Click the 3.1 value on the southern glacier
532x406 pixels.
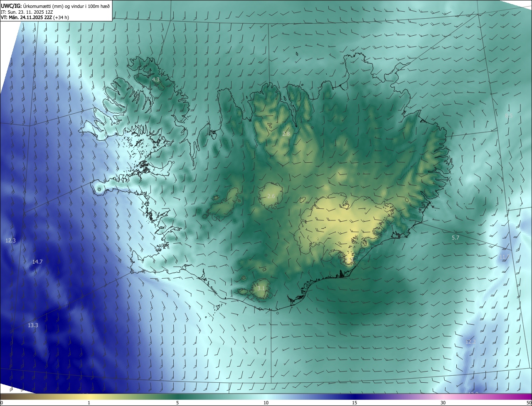[x=261, y=288]
